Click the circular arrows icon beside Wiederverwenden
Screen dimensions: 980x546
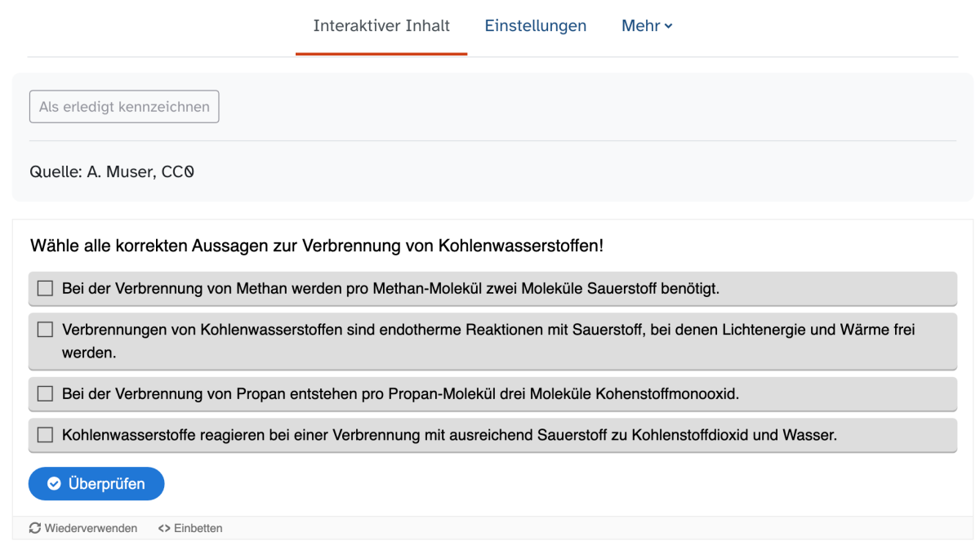coord(35,528)
